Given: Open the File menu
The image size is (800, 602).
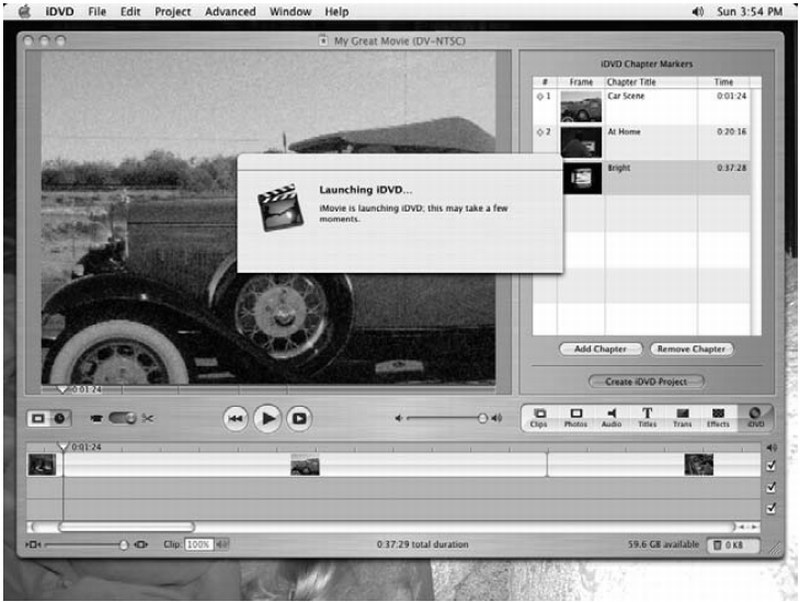Looking at the screenshot, I should tap(97, 11).
